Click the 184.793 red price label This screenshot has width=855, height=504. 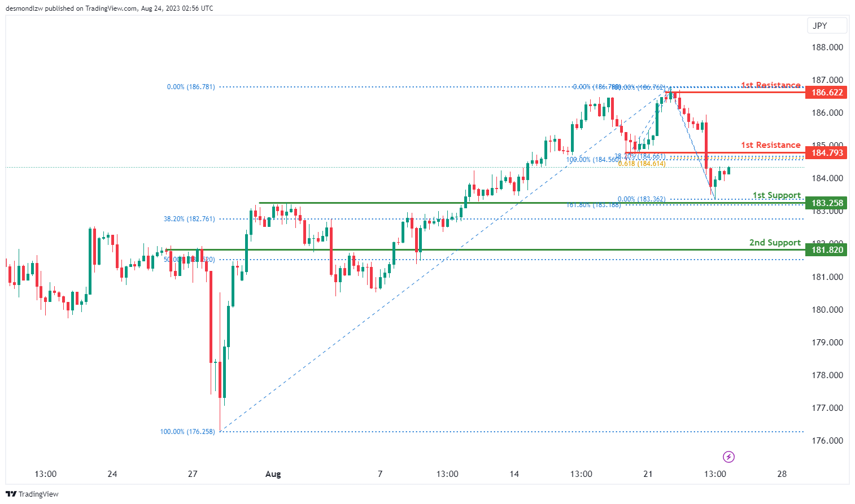[827, 153]
